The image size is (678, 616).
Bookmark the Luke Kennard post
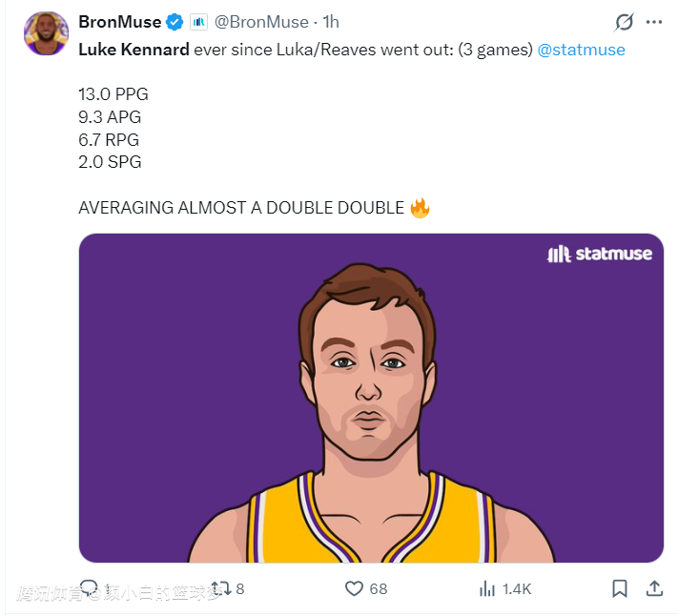620,588
